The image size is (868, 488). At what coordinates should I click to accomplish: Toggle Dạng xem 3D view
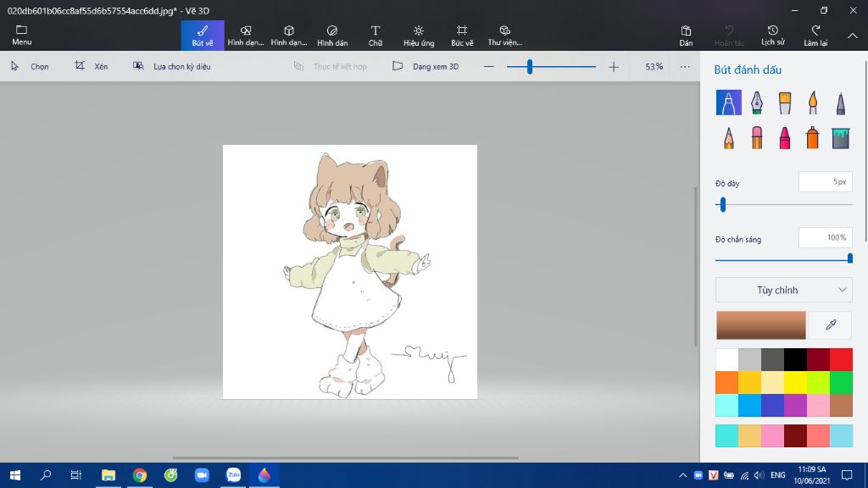pyautogui.click(x=426, y=66)
